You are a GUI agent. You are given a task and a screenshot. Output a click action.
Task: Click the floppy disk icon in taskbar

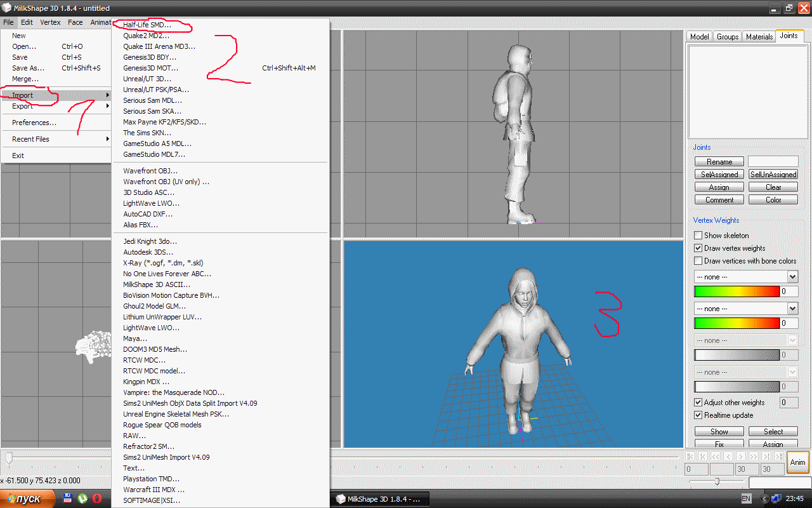point(68,498)
